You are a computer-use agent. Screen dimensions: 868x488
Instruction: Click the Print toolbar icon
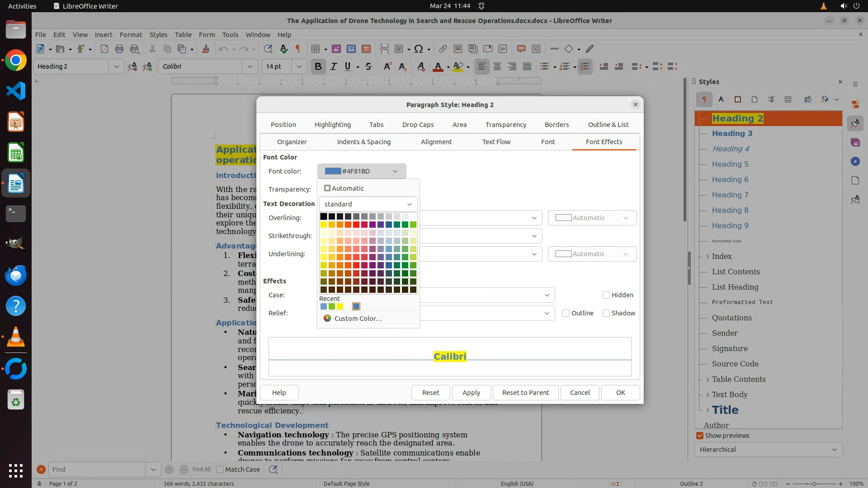pos(119,49)
